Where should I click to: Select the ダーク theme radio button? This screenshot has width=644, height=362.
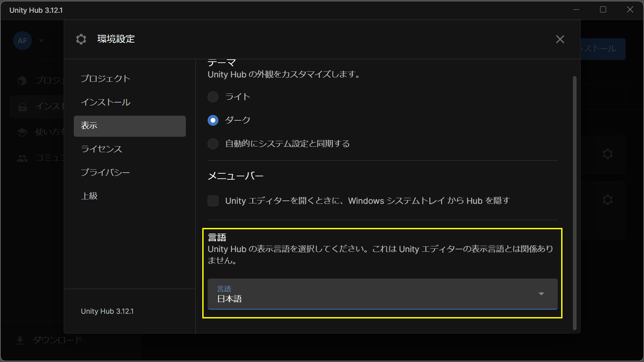click(x=213, y=120)
